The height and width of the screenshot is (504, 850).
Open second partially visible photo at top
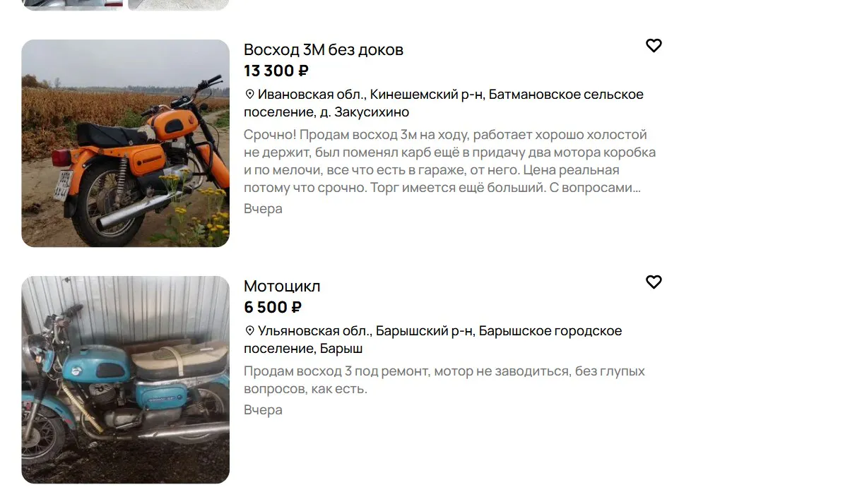[x=179, y=5]
